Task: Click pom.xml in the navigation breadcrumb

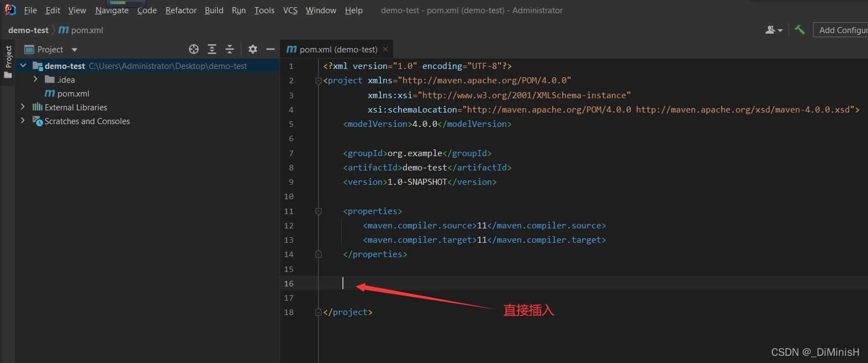Action: (x=81, y=30)
